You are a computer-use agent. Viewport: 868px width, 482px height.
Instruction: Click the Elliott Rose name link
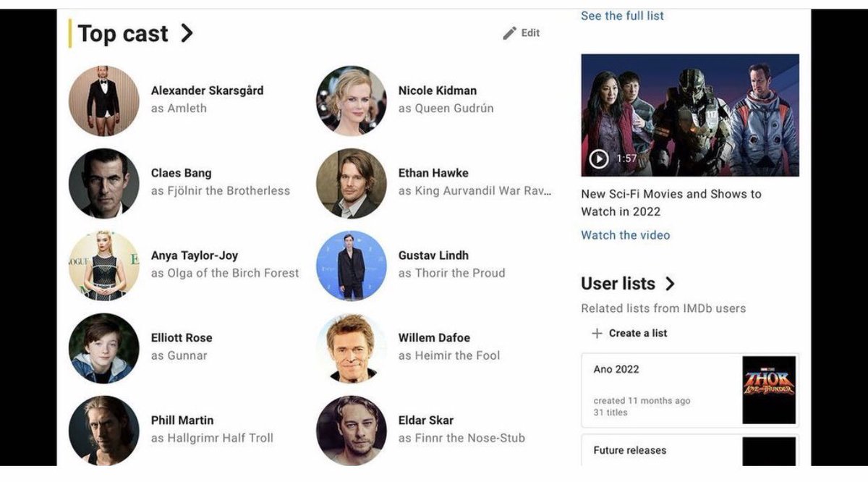click(x=181, y=338)
